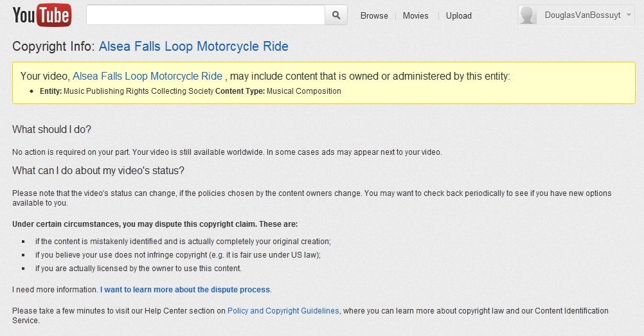Open the DouglasVanBossuyt account name
The height and width of the screenshot is (336, 644).
582,15
